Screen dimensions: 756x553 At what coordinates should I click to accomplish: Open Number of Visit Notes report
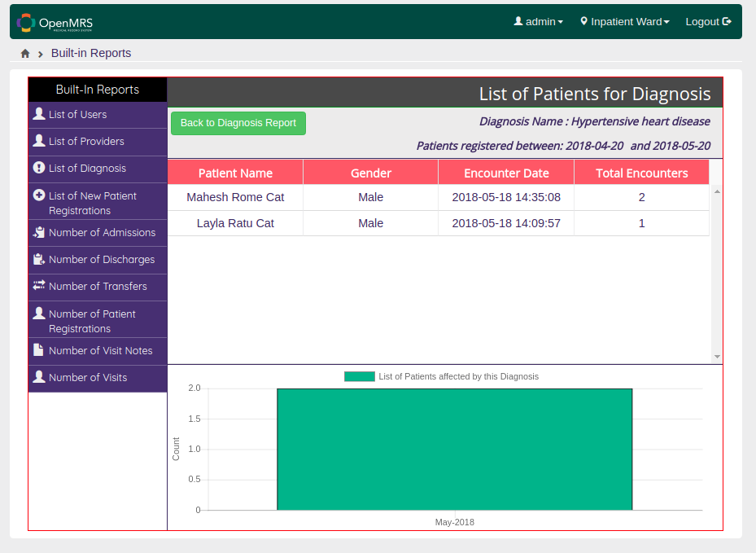pos(98,351)
